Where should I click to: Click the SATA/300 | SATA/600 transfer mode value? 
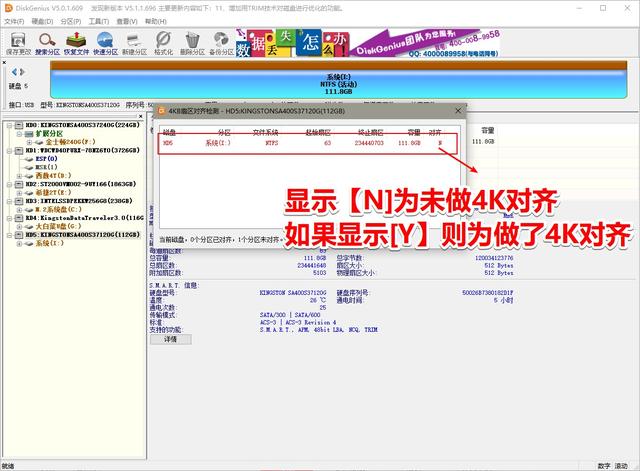(x=290, y=315)
